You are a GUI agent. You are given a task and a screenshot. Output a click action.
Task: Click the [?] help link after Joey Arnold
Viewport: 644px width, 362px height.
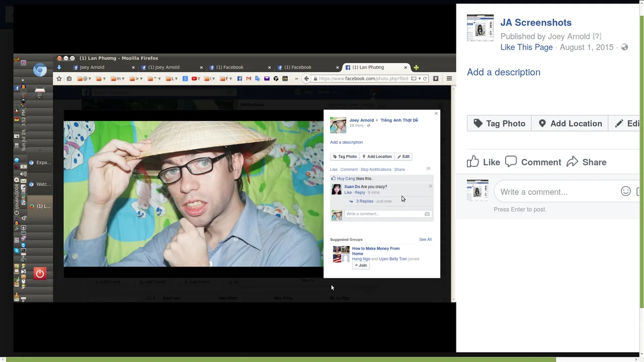(597, 36)
